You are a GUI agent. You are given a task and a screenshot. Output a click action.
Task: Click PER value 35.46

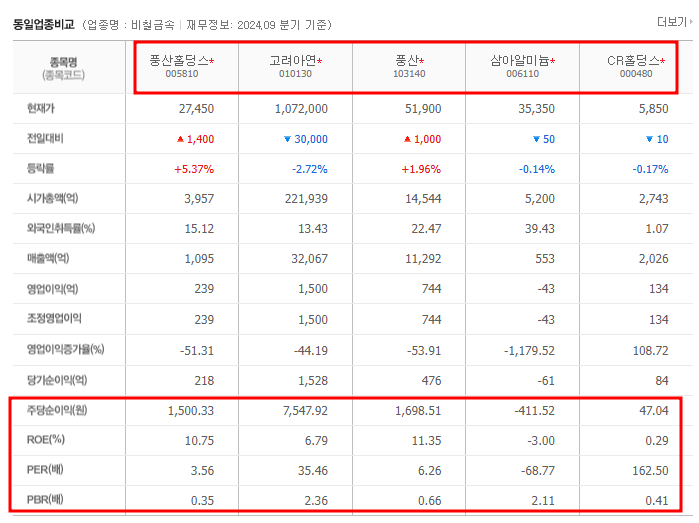pos(313,471)
